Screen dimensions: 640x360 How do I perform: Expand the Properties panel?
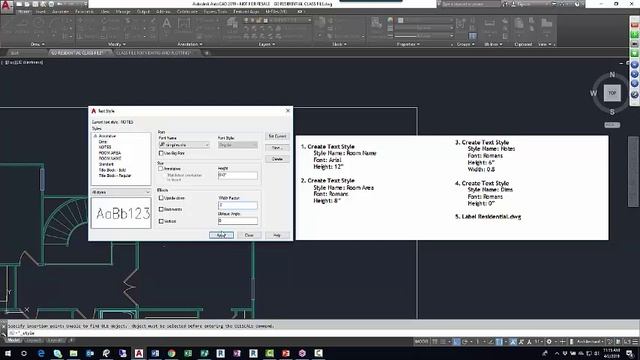[408, 44]
